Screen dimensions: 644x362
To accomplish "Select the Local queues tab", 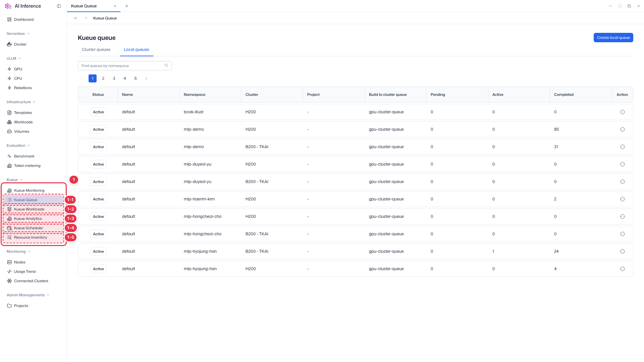I will [x=137, y=50].
